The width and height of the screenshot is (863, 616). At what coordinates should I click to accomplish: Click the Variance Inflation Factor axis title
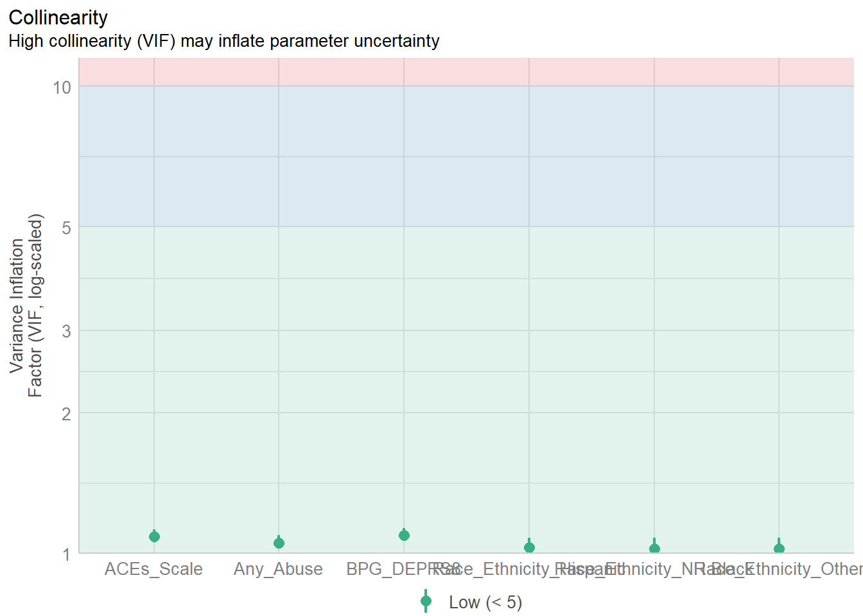pos(26,305)
